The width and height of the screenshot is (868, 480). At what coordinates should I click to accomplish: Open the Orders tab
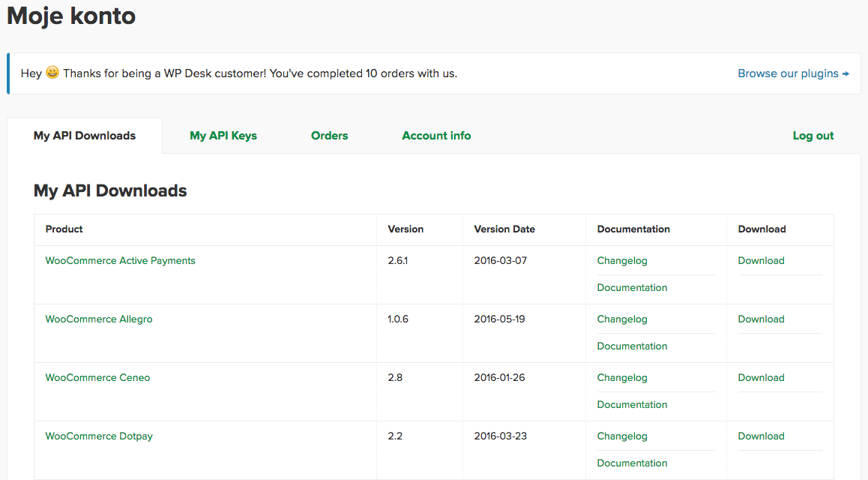click(x=329, y=136)
